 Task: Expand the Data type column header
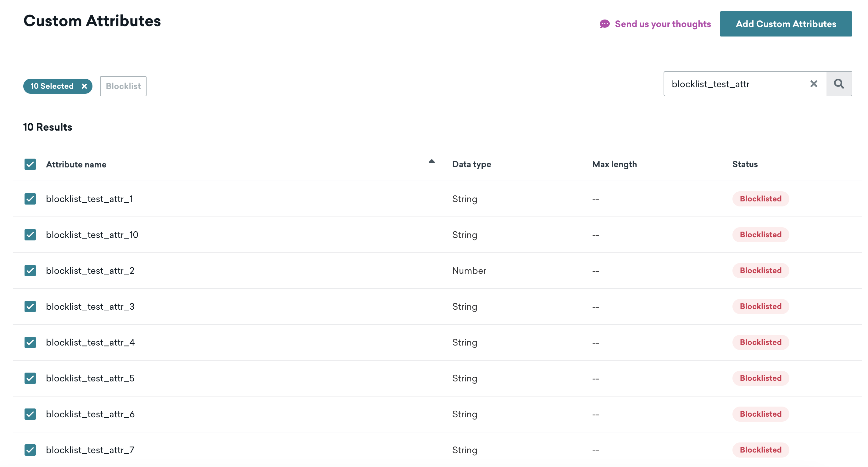(x=470, y=164)
